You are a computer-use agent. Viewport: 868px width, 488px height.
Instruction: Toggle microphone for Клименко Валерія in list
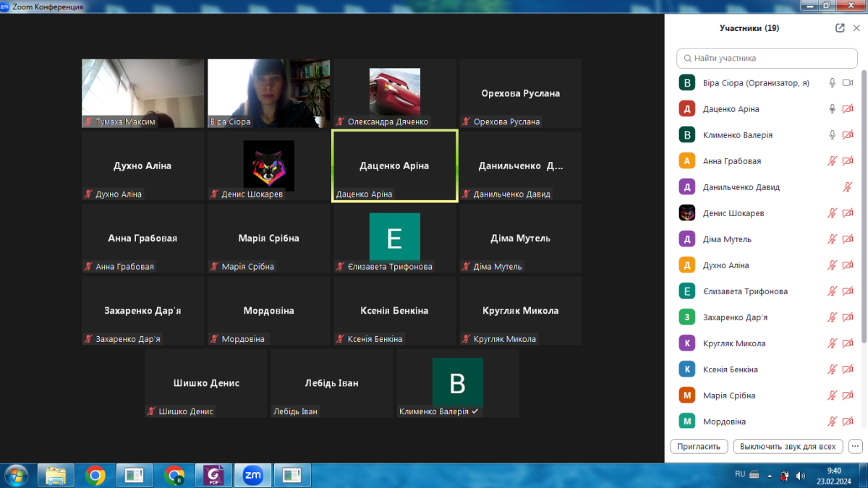pos(833,135)
